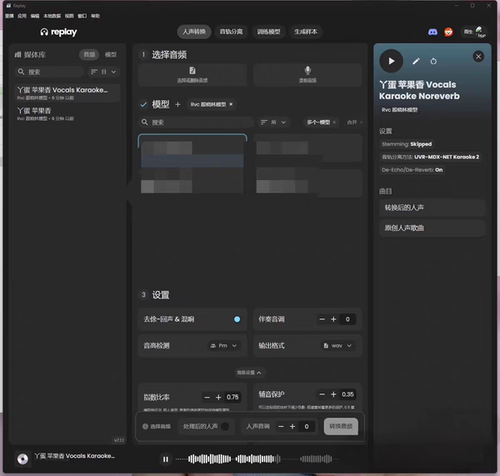This screenshot has width=500, height=476.
Task: Open the 本地数据 menu in the menu bar
Action: (52, 16)
